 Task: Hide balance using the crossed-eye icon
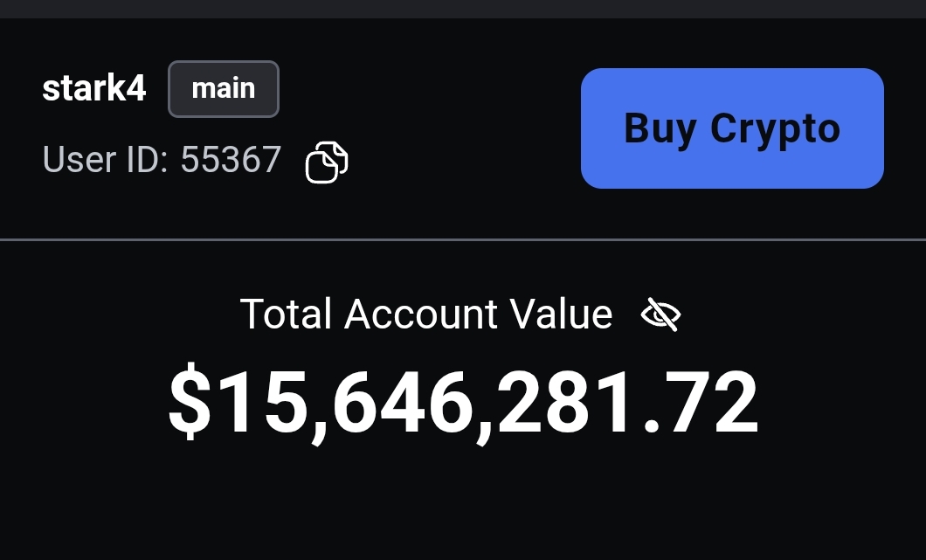pyautogui.click(x=660, y=315)
